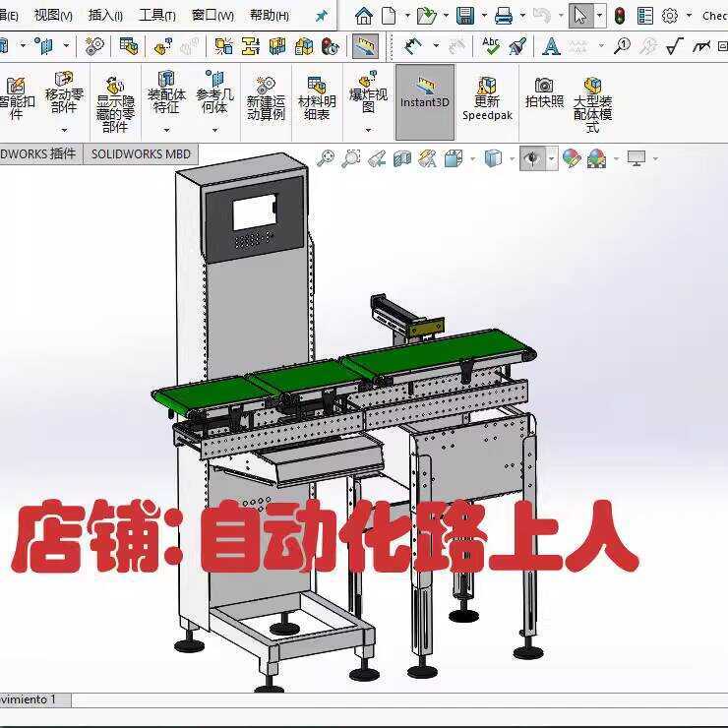Click the spell check Abc icon
728x728 pixels.
point(491,46)
